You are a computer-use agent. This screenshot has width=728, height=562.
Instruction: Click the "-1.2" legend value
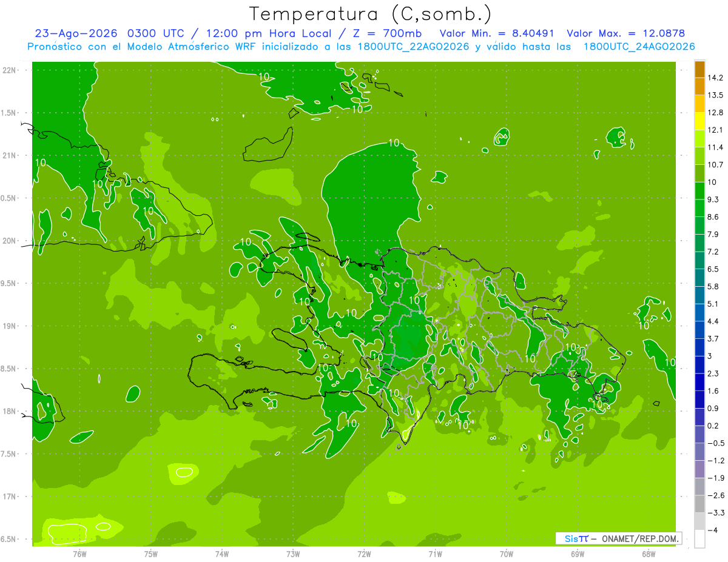(716, 461)
